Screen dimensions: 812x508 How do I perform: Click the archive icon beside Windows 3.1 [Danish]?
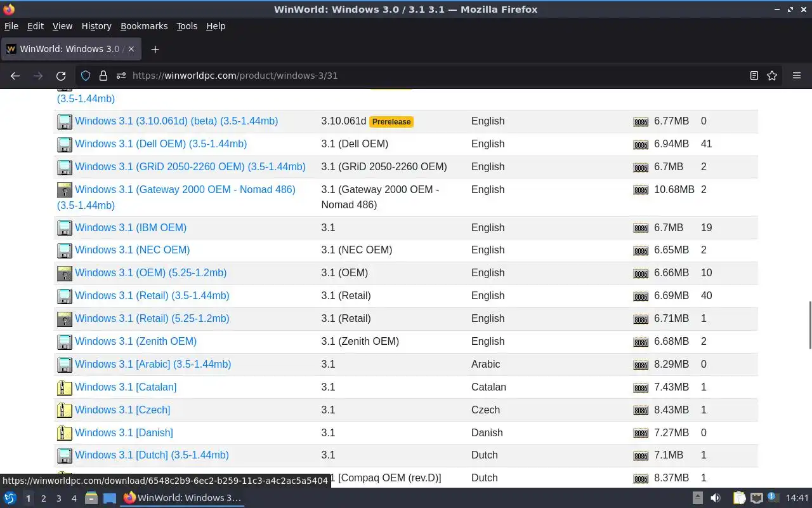(65, 434)
